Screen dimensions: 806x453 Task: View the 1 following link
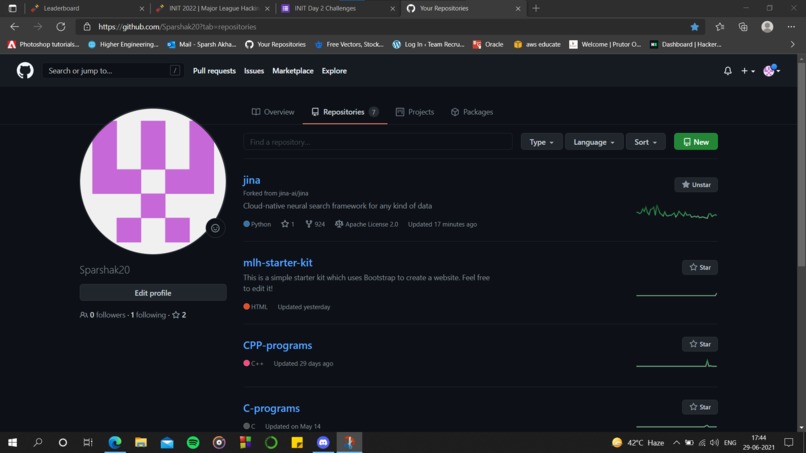(148, 315)
